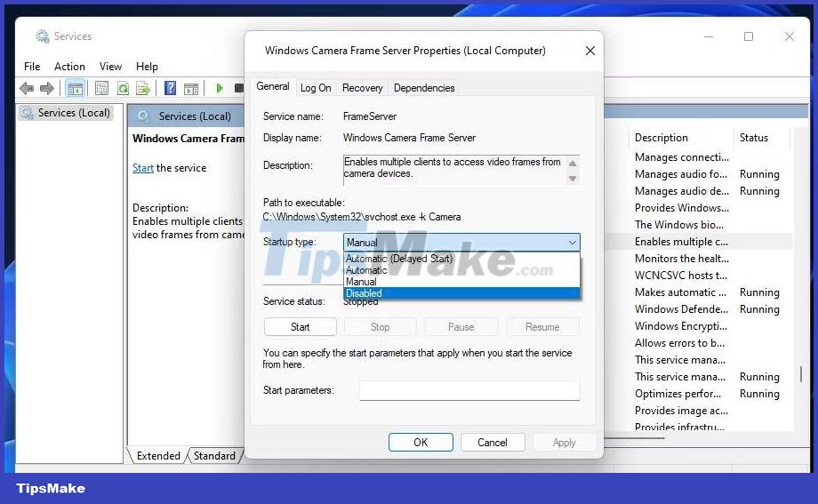Choose Automatic (Delayed Start) startup option
Screen dimensions: 818x504
click(x=461, y=259)
